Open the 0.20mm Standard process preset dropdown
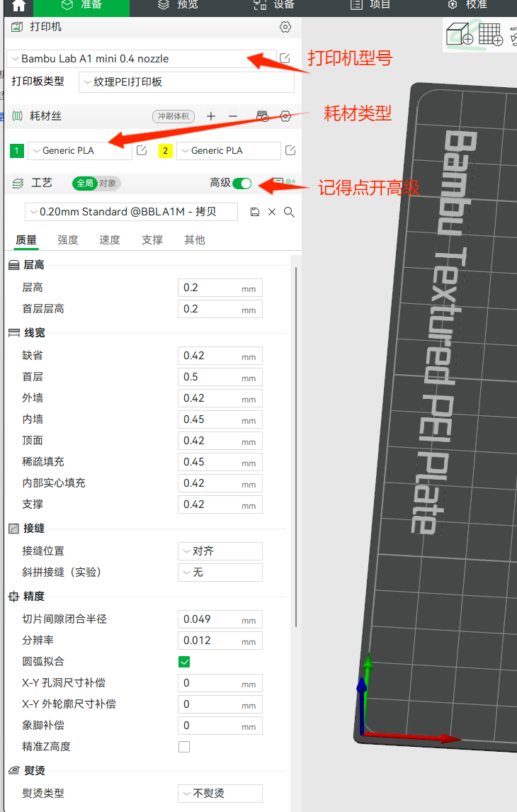 point(132,212)
